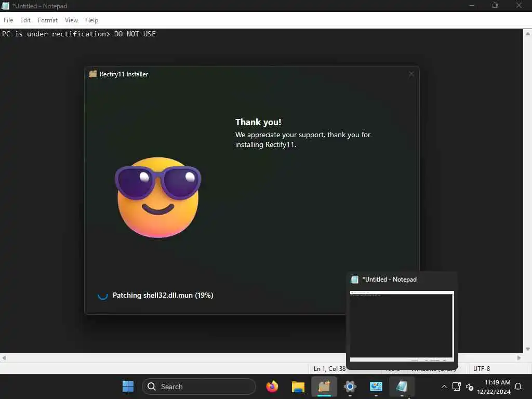Open Firefox from the taskbar
Screen dimensions: 532x399
272,387
